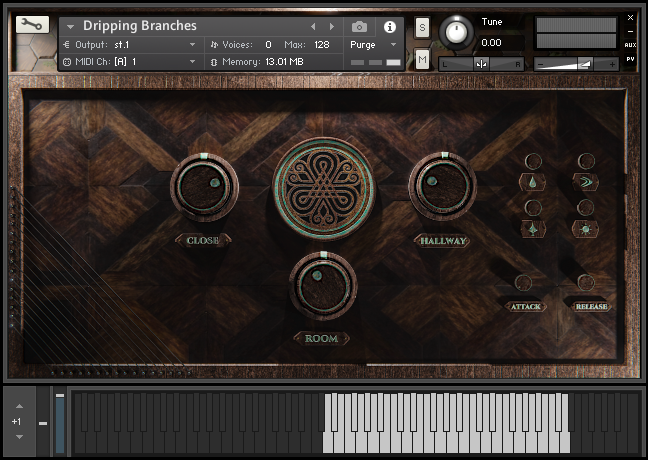Image resolution: width=648 pixels, height=460 pixels.
Task: Click the central Celtic knot emblem
Action: (324, 189)
